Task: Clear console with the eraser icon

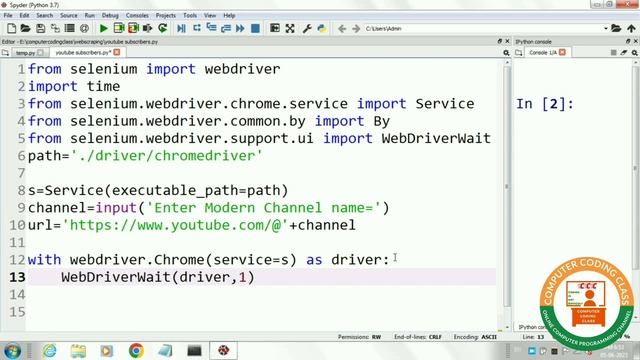Action: [624, 53]
